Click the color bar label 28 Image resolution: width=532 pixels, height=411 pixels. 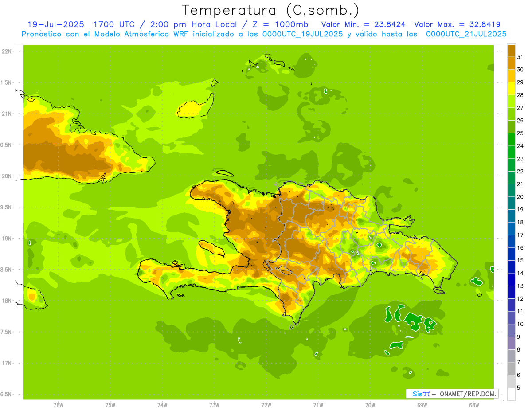point(520,95)
